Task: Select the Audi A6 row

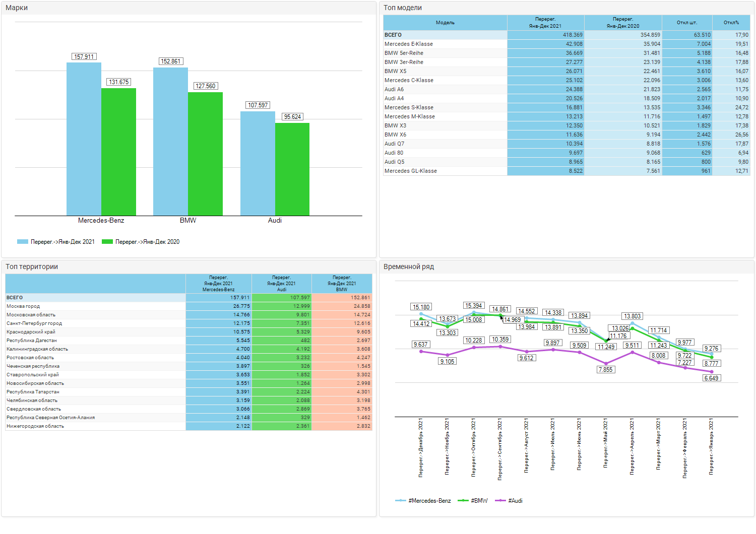Action: pyautogui.click(x=566, y=89)
